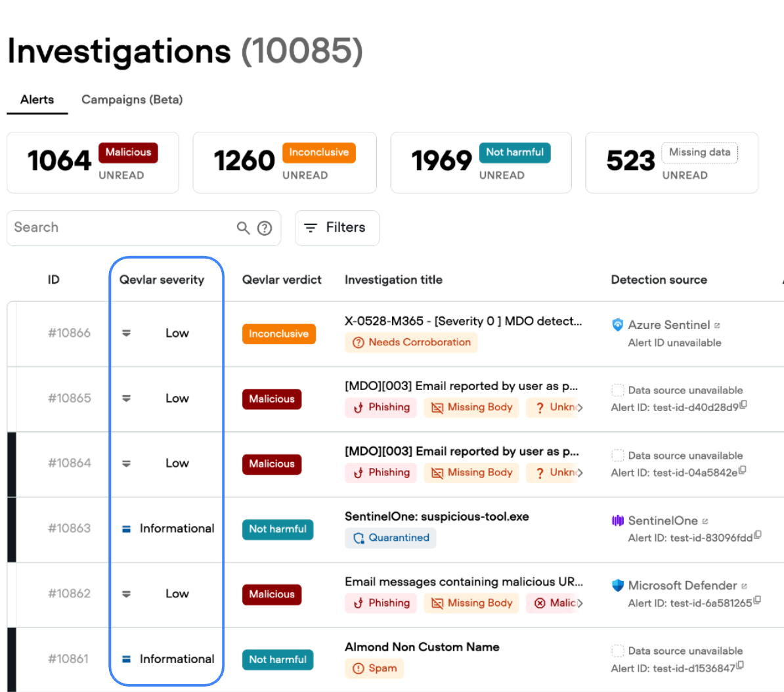Copy alert ID test-id-83096fdd
The width and height of the screenshot is (784, 692).
pos(758,536)
